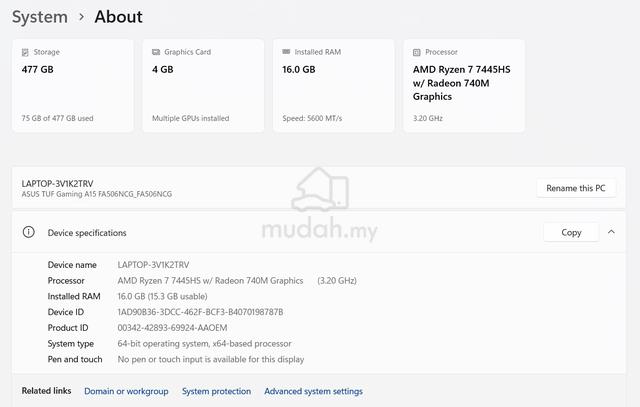Click the 'System type' label
Viewport: 640px width, 407px height.
pyautogui.click(x=71, y=344)
